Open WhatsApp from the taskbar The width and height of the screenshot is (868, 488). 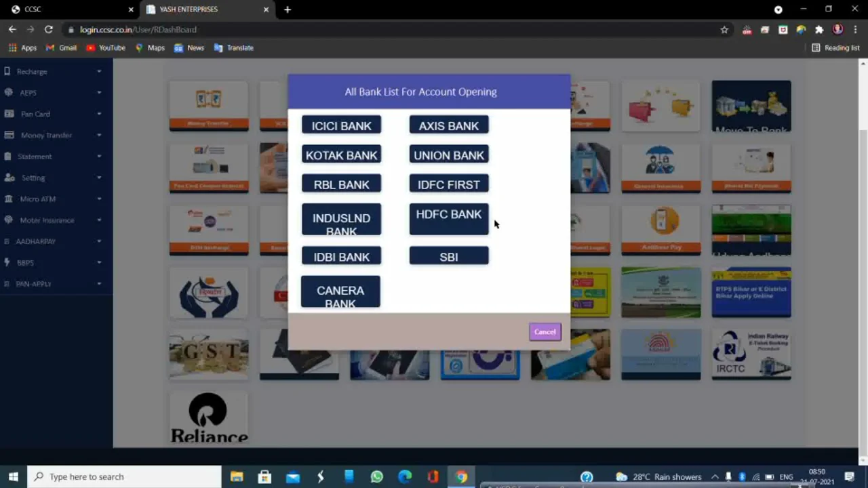(377, 476)
